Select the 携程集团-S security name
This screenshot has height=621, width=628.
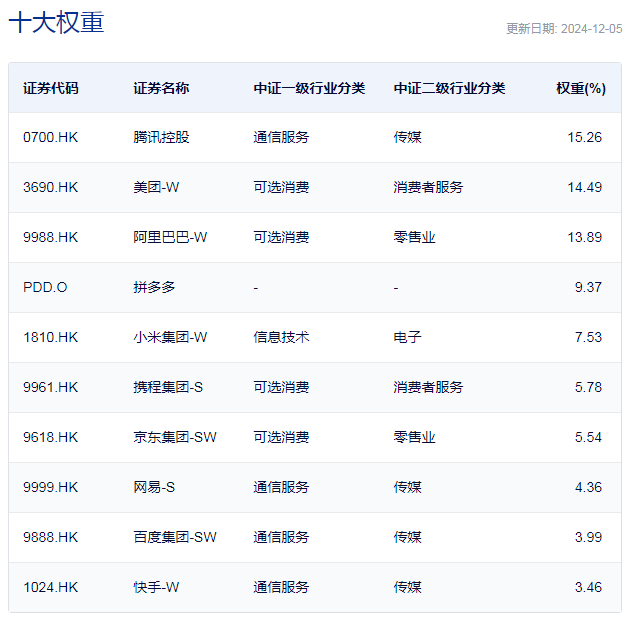click(168, 387)
